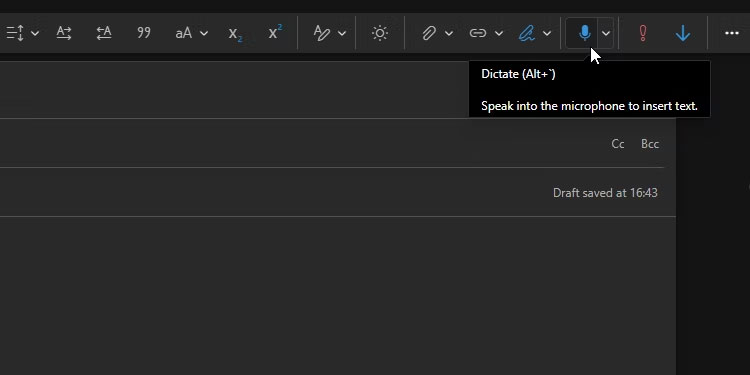Viewport: 750px width, 375px height.
Task: Apply quote formatting with the 99 icon
Action: click(143, 33)
